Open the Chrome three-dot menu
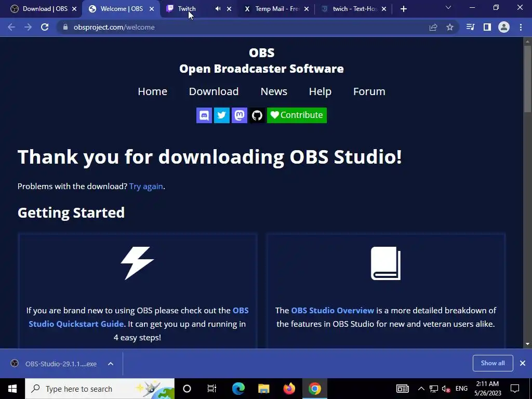This screenshot has height=399, width=532. (521, 27)
